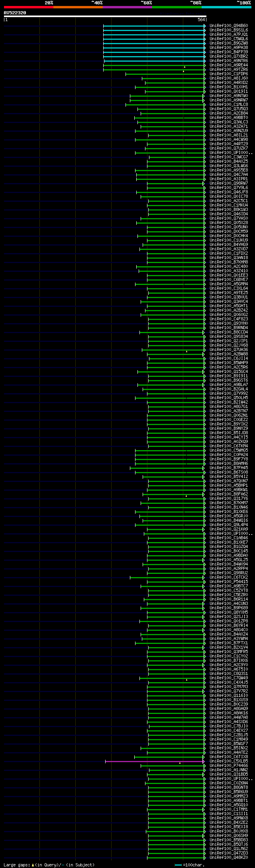Select hit UniRef100_A9NTR6
255x868 pixels.
click(229, 61)
